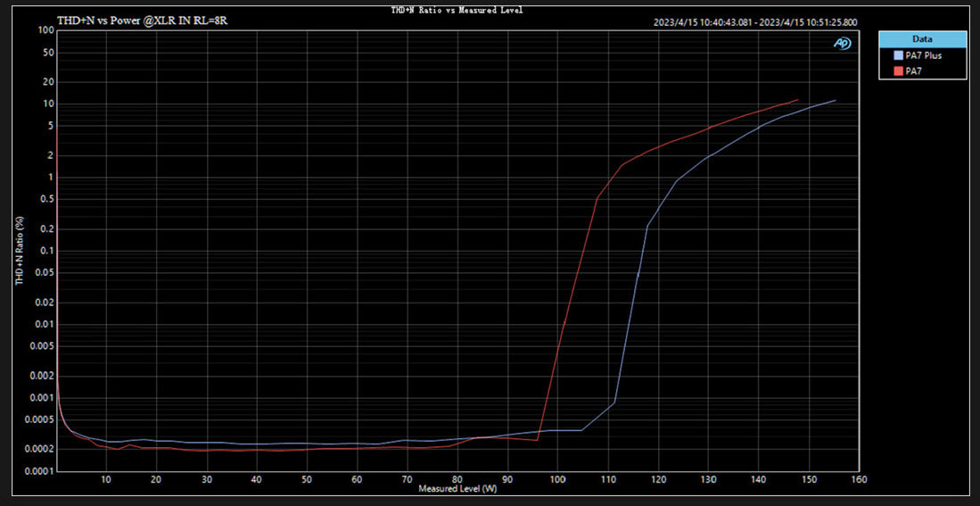The width and height of the screenshot is (980, 506).
Task: Click the 100 tick on the x-axis
Action: pos(557,480)
